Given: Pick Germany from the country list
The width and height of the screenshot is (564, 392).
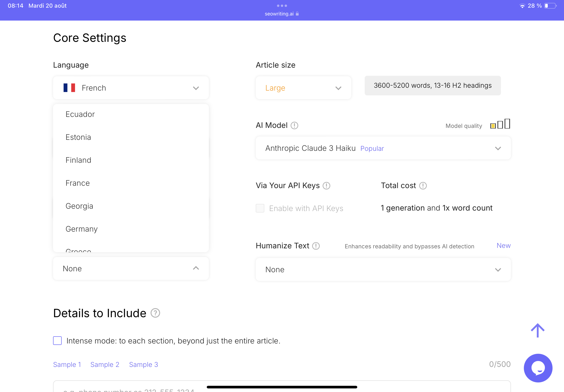Looking at the screenshot, I should pyautogui.click(x=131, y=229).
